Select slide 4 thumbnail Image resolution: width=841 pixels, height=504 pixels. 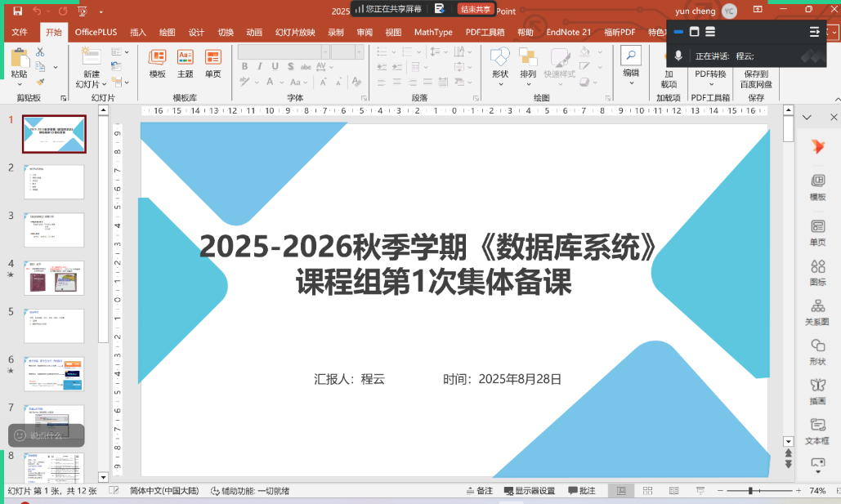[54, 278]
